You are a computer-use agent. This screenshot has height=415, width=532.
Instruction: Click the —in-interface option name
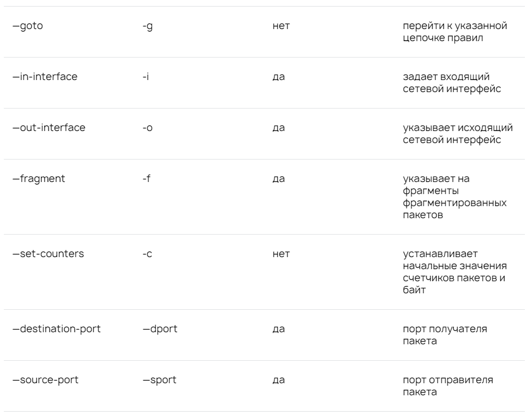tap(45, 77)
